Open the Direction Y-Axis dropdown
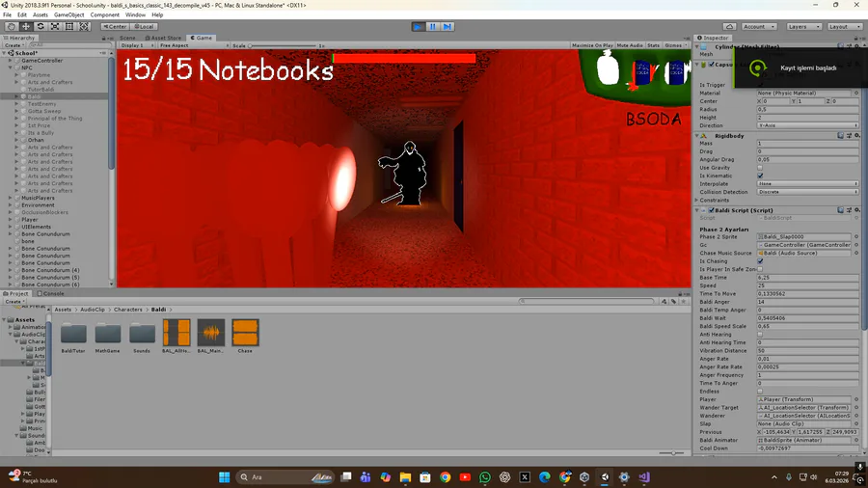Screen dimensions: 868x488 click(x=807, y=125)
